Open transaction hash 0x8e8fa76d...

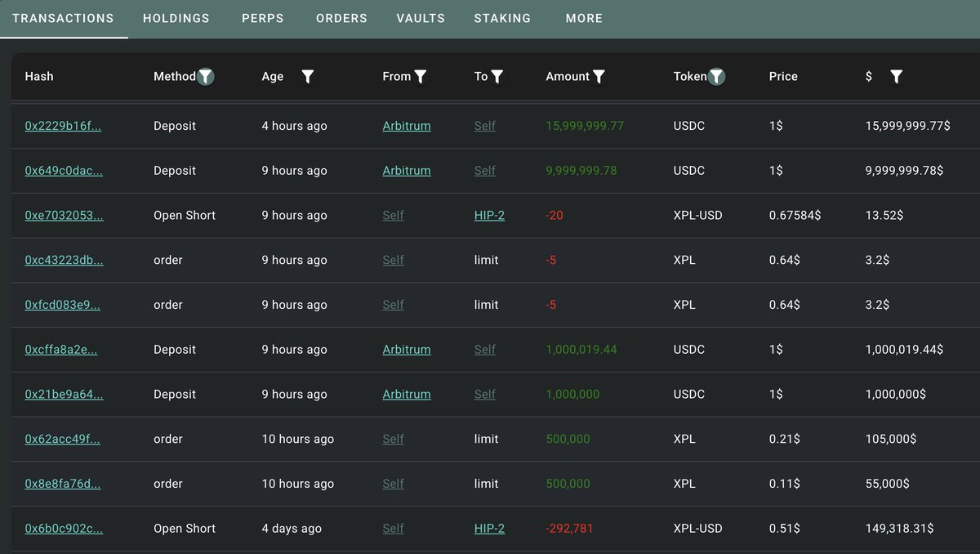(63, 484)
